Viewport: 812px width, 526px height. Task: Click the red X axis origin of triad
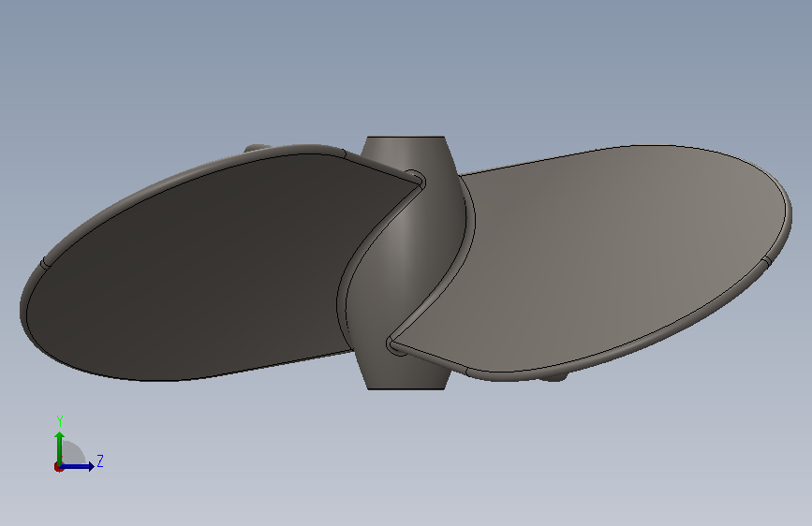(x=58, y=467)
